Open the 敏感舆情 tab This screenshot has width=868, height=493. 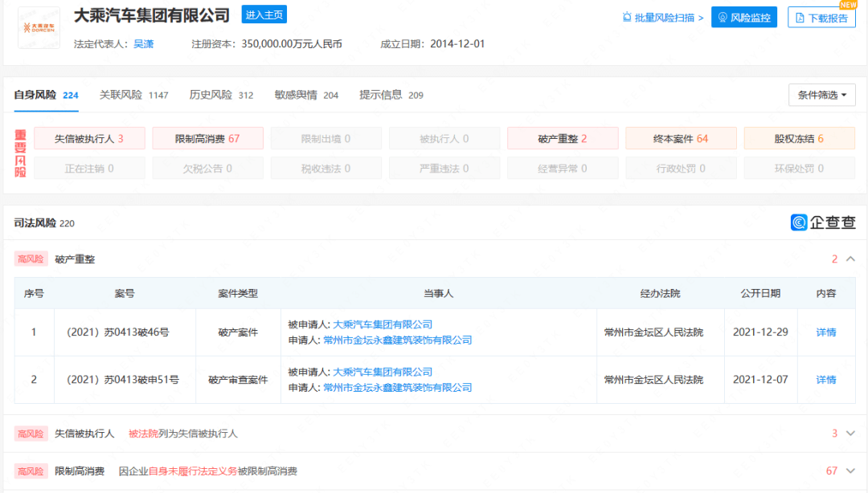coord(307,96)
